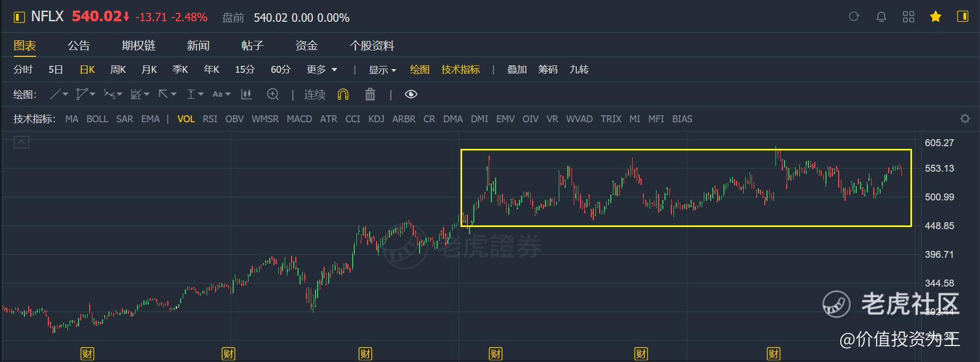The width and height of the screenshot is (980, 362).
Task: Go to the 期权链 option chain tab
Action: point(139,46)
